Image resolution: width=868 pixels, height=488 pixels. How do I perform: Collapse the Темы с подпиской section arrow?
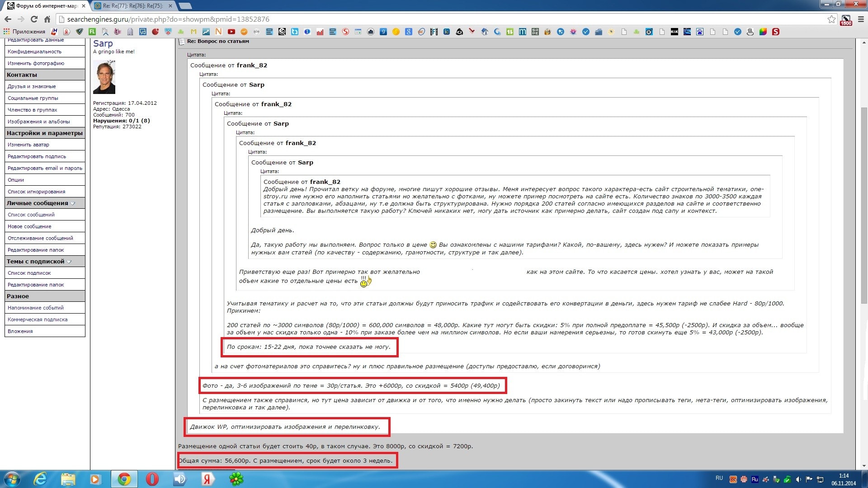click(x=69, y=262)
